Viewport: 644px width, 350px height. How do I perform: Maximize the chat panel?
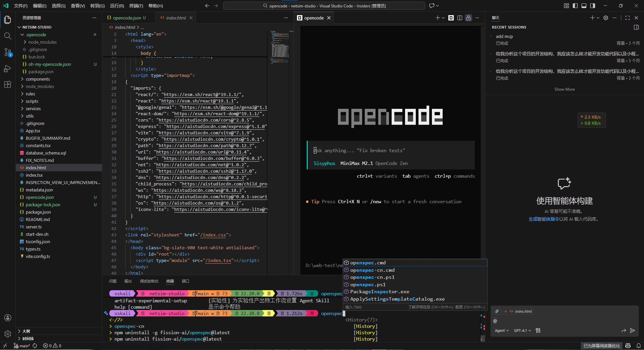point(628,18)
